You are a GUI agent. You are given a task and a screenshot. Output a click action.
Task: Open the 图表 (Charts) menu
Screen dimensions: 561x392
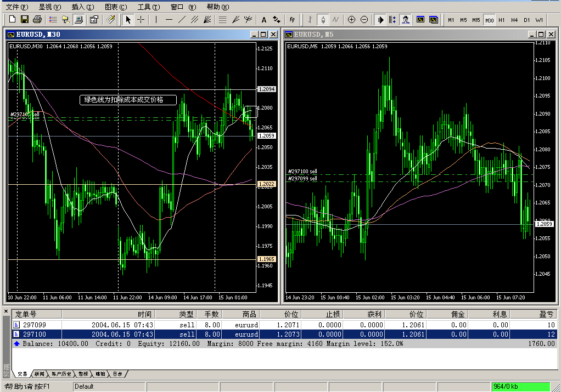(115, 7)
